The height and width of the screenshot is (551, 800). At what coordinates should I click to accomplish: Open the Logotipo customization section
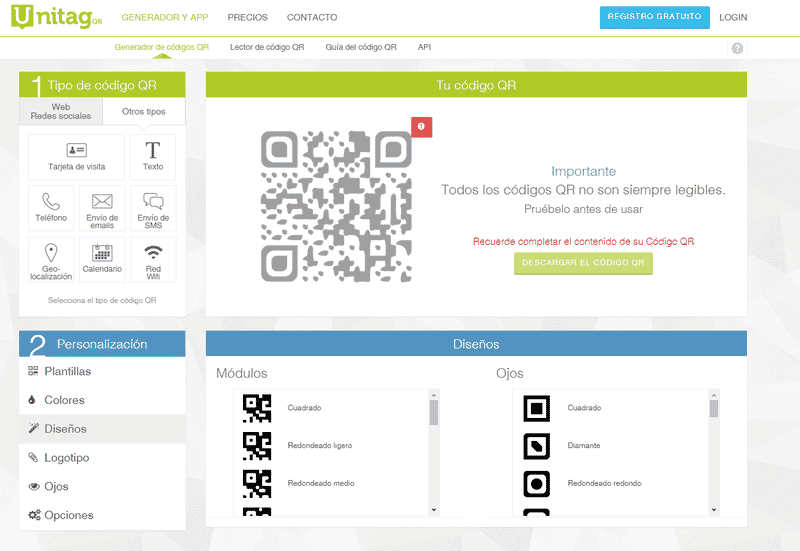pos(102,458)
